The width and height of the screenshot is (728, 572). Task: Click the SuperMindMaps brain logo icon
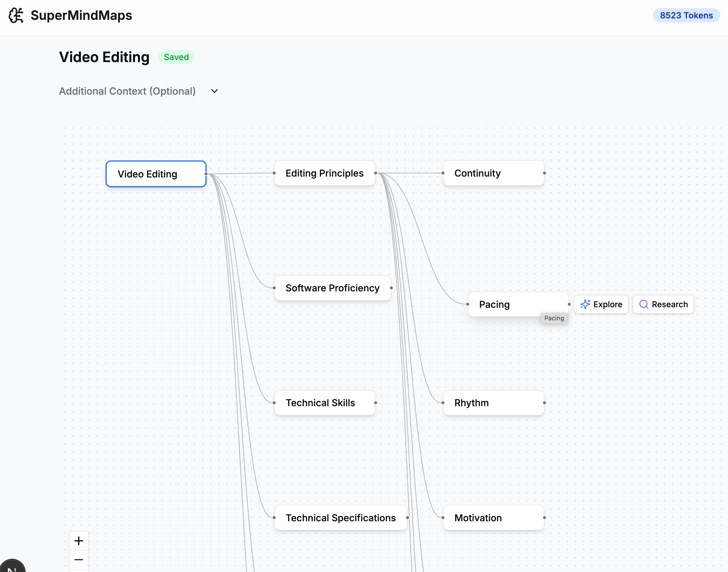pos(16,15)
